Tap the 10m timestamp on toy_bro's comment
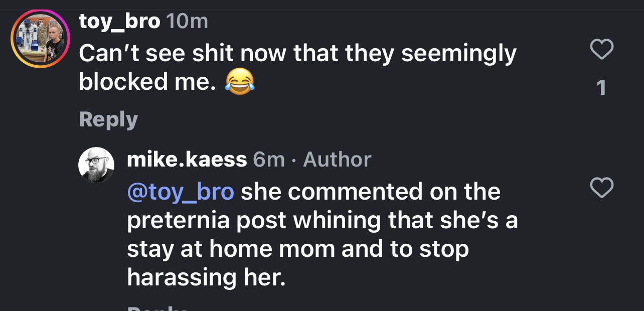This screenshot has height=311, width=644. [x=186, y=22]
